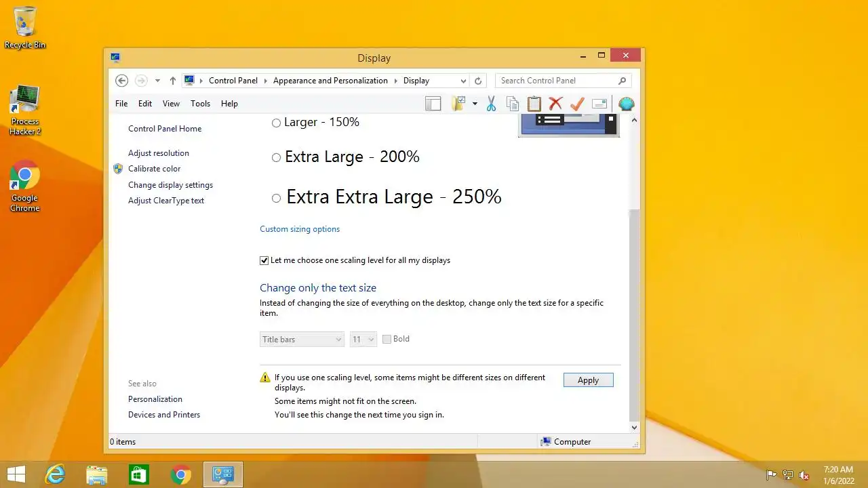Viewport: 868px width, 488px height.
Task: Uncheck one scaling level for all displays
Action: click(264, 260)
